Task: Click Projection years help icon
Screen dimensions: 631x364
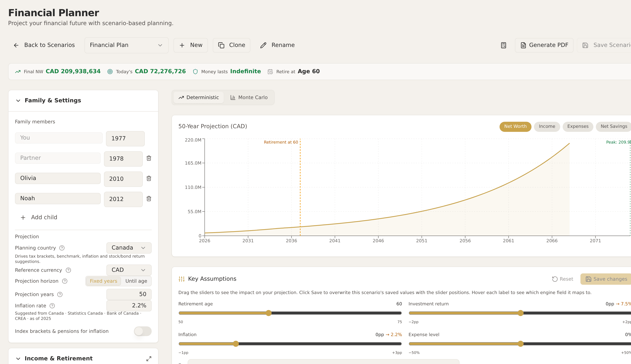Action: [60, 294]
